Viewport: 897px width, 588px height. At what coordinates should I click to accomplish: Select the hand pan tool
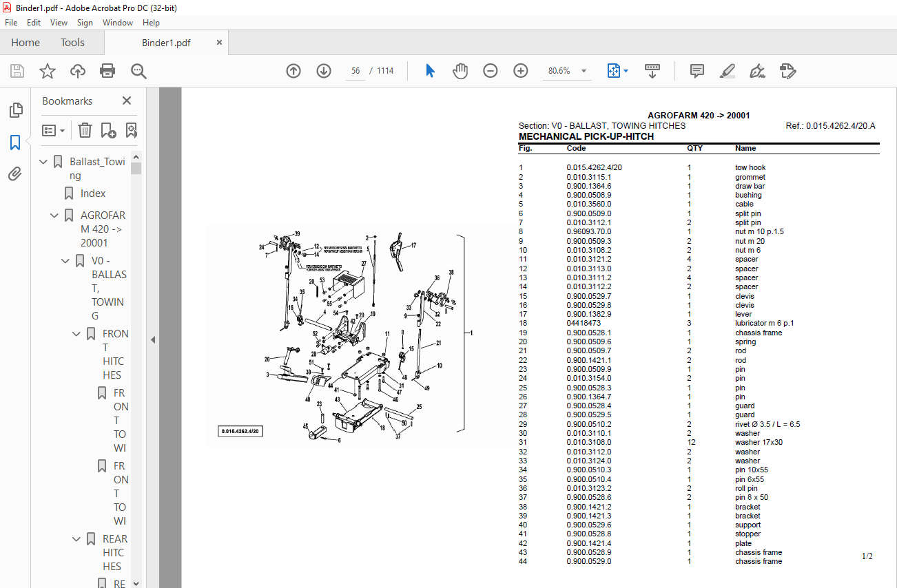tap(460, 71)
